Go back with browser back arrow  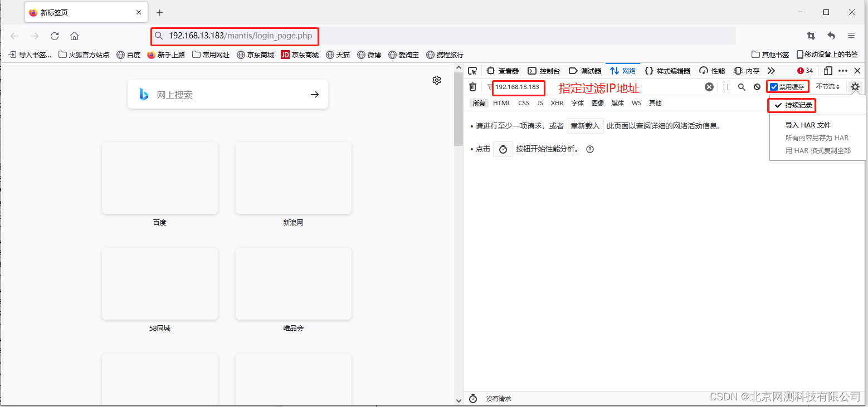[14, 36]
